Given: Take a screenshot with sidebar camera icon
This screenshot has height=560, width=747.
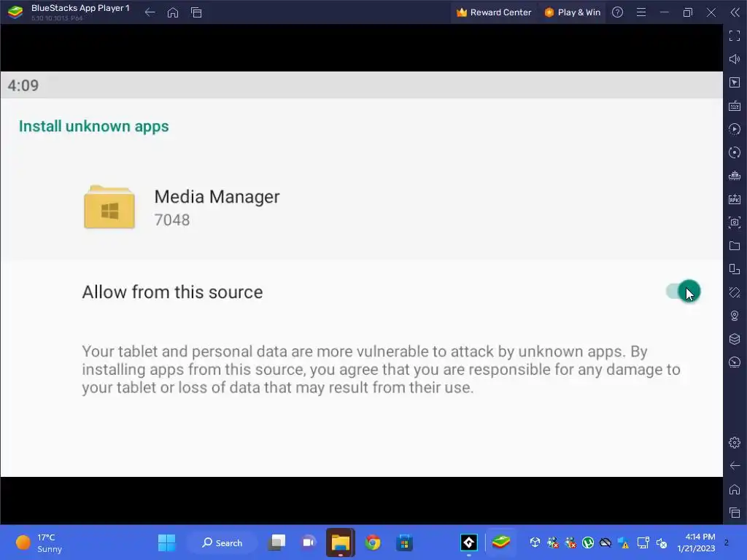Looking at the screenshot, I should pyautogui.click(x=735, y=222).
